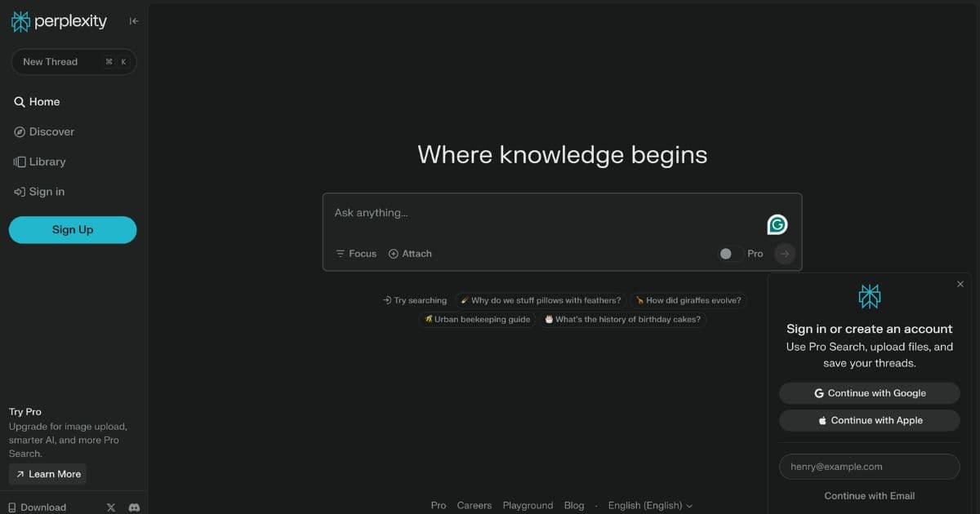The width and height of the screenshot is (980, 514).
Task: Click the email input field
Action: click(869, 467)
